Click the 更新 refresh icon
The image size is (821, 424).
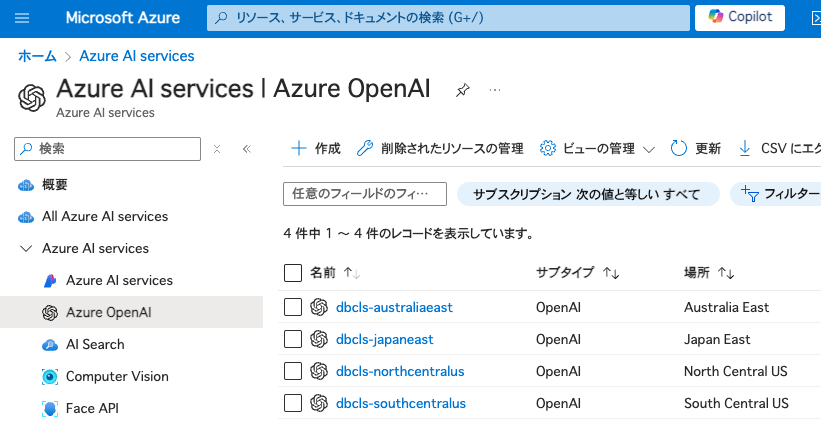(680, 148)
